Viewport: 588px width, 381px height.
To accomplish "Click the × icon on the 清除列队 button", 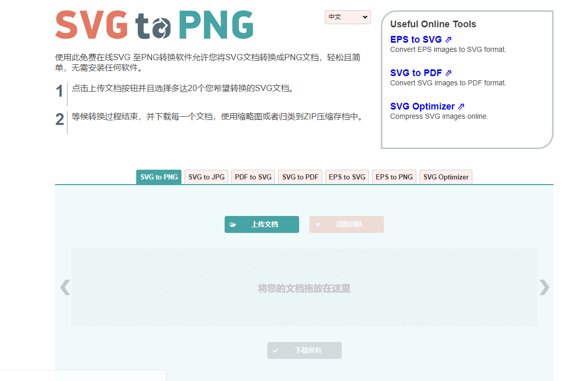I will pos(318,224).
